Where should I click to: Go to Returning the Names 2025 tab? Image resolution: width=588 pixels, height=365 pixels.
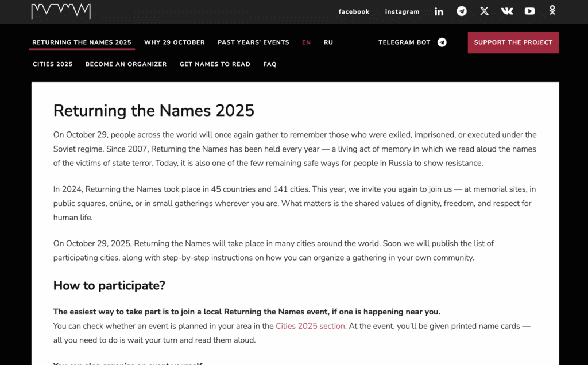[x=82, y=42]
